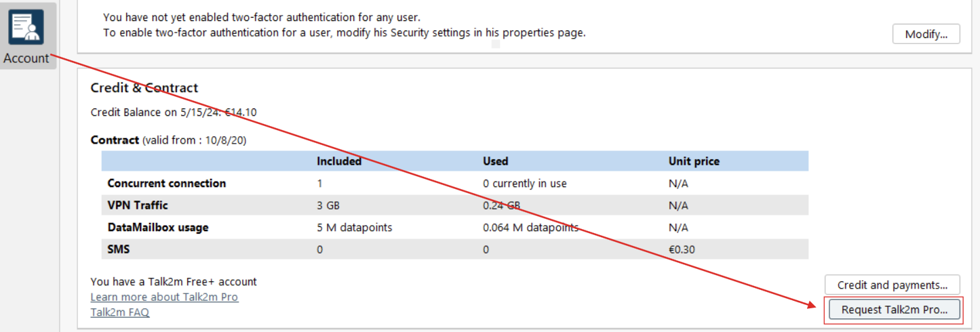Click the 0.24 GB used VPN value
The image size is (980, 332).
501,205
